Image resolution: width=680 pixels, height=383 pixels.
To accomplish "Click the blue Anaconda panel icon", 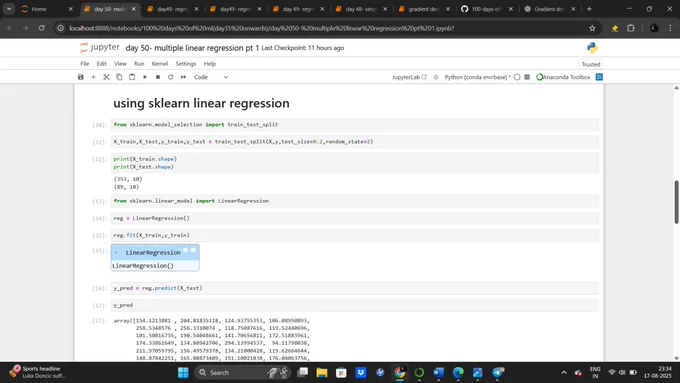I will [599, 77].
